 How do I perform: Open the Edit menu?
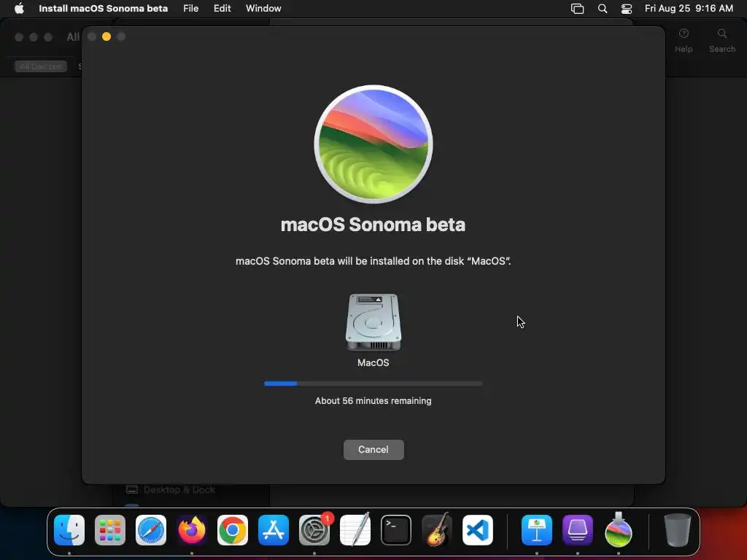[222, 9]
